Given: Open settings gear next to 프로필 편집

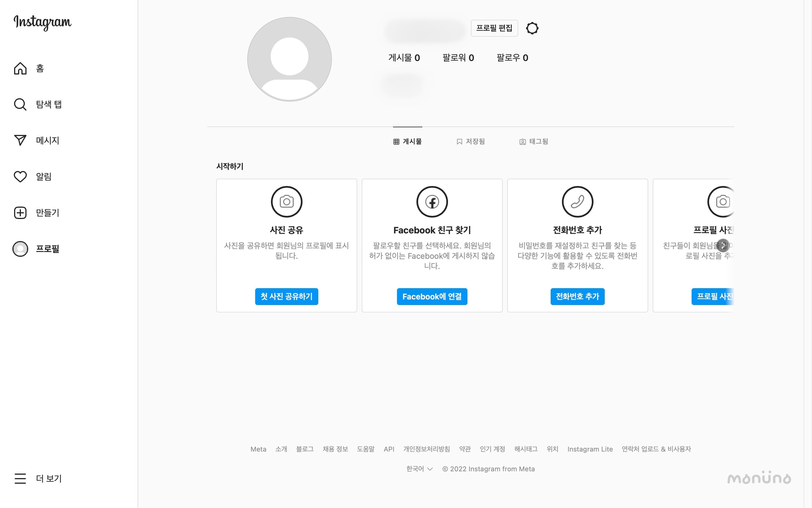Looking at the screenshot, I should pos(532,28).
